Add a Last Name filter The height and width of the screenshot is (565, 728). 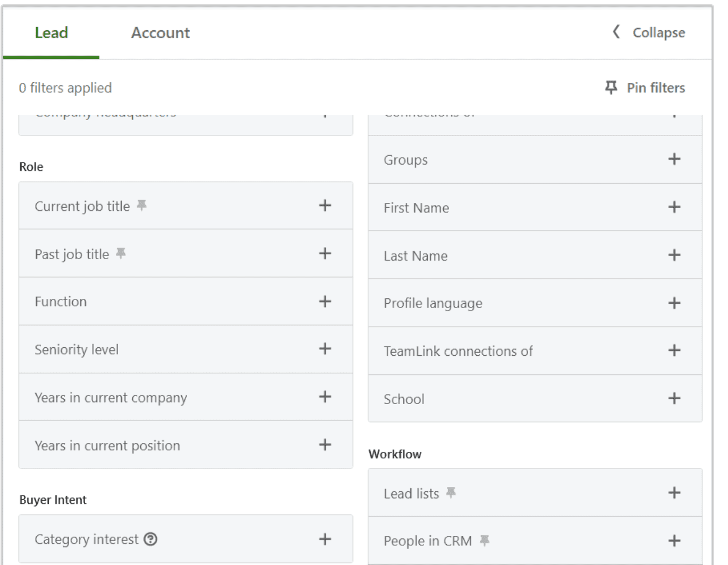(x=674, y=255)
